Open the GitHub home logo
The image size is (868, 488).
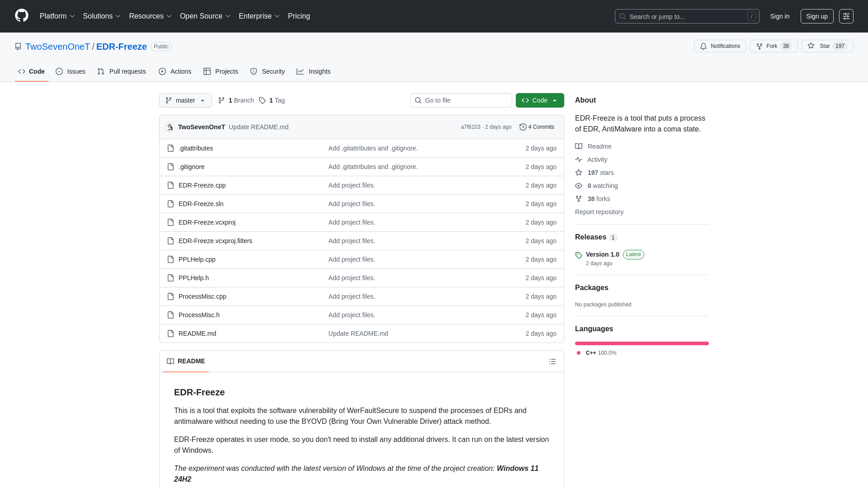click(22, 16)
